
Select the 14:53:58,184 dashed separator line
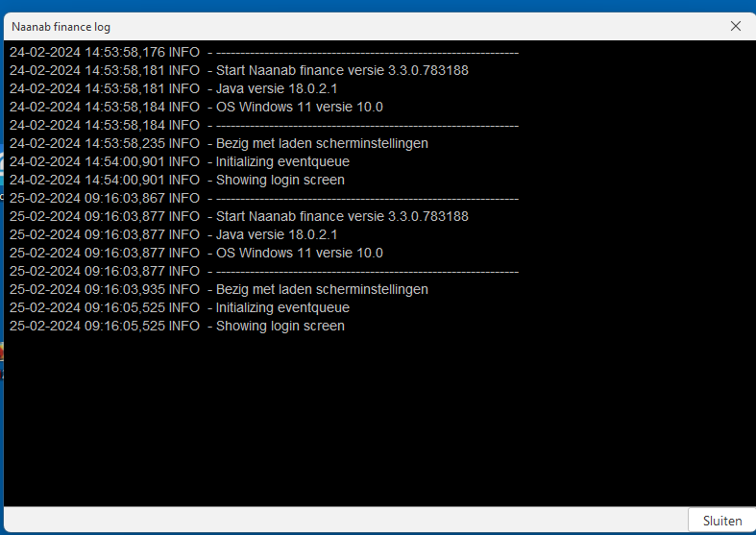pos(264,125)
